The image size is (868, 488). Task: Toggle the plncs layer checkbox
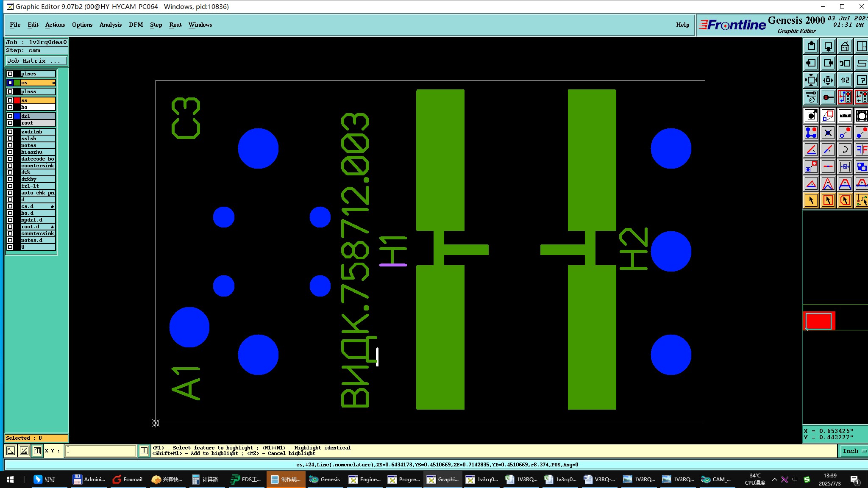click(10, 74)
